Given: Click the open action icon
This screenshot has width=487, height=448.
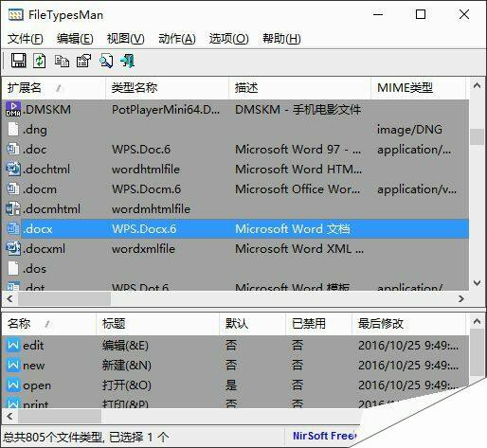Looking at the screenshot, I should pos(13,385).
